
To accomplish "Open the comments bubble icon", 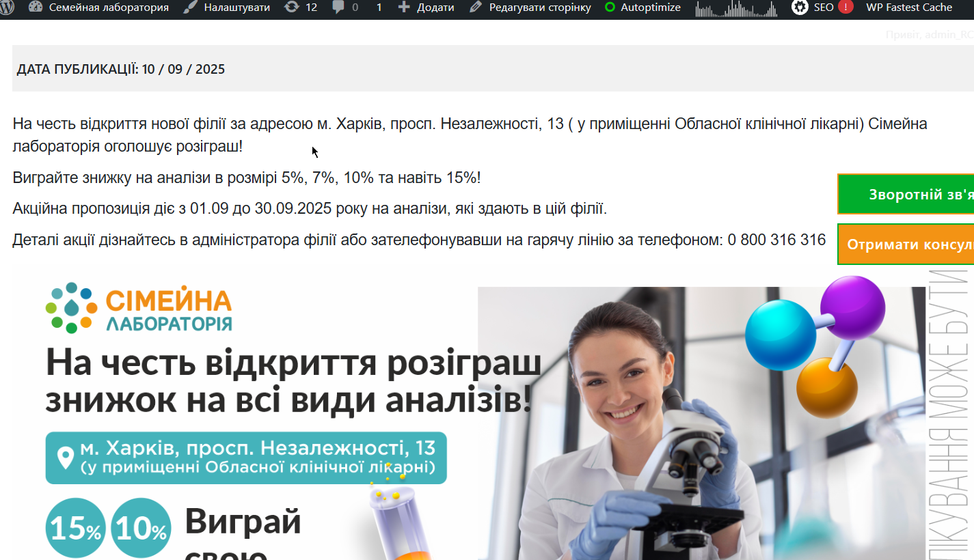I will tap(338, 8).
